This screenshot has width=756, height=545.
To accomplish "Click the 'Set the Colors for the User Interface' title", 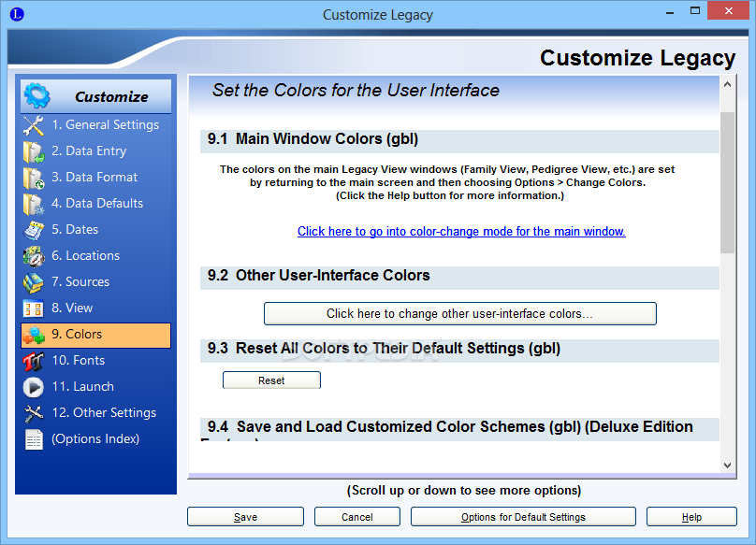I will [x=356, y=90].
